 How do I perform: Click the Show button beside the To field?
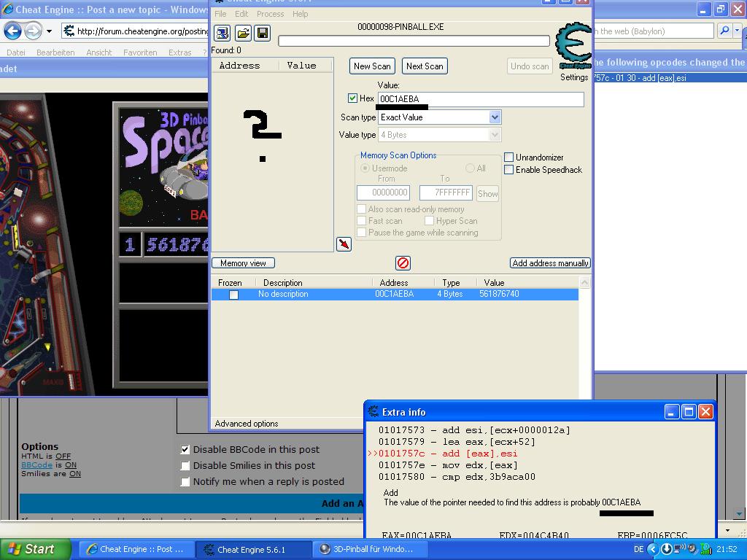[x=488, y=193]
